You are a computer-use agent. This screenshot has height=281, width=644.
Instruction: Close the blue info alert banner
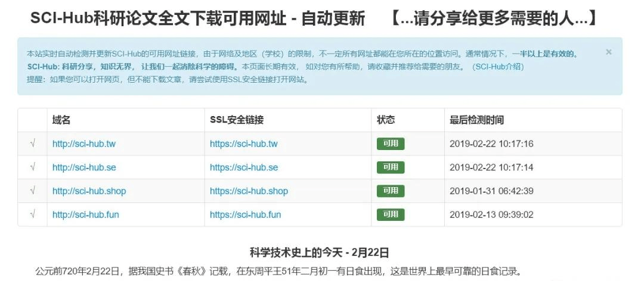pos(608,52)
